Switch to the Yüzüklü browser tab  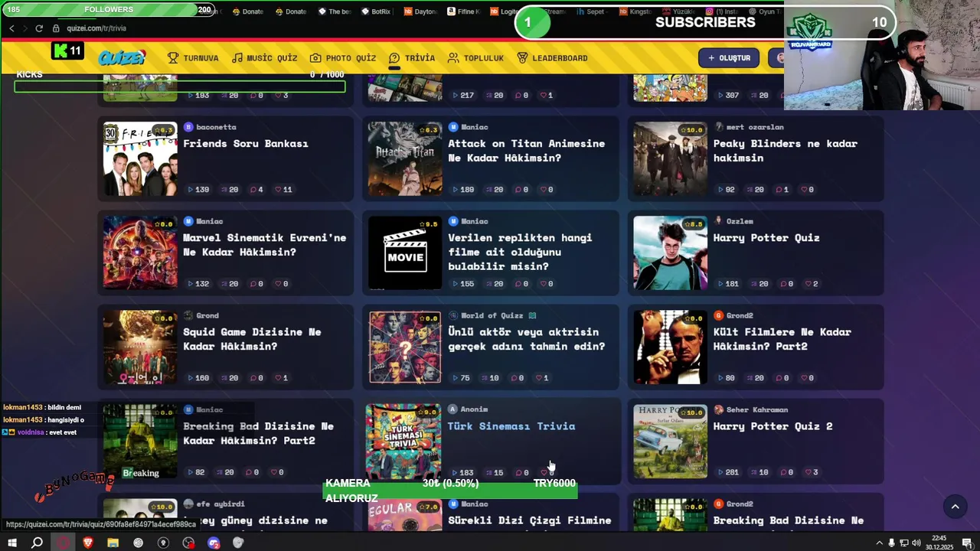pyautogui.click(x=678, y=11)
